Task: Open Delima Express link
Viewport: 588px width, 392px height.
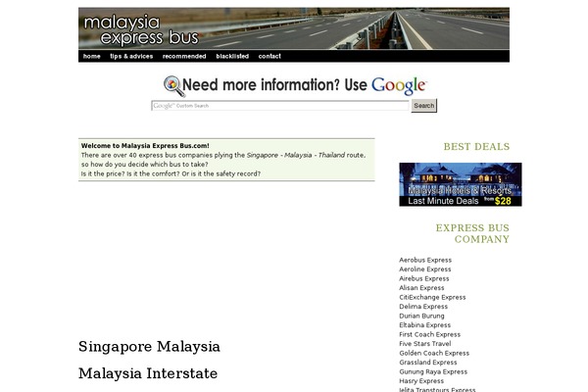Action: (423, 307)
